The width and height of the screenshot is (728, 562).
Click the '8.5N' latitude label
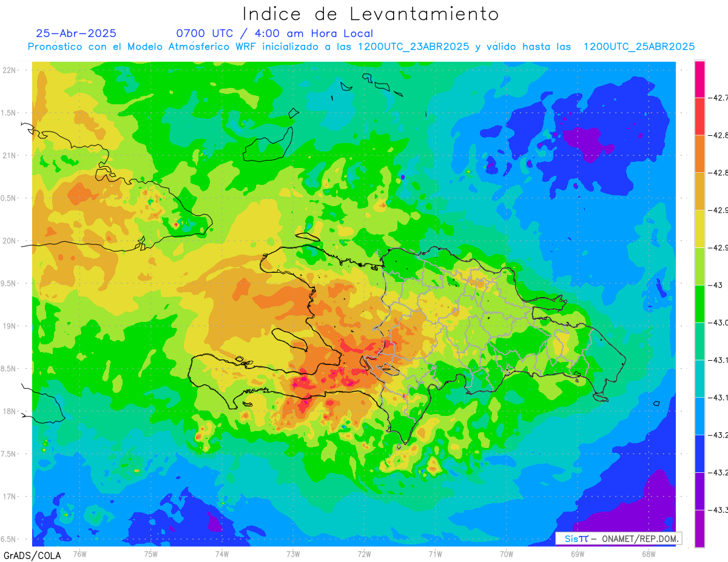(x=9, y=369)
